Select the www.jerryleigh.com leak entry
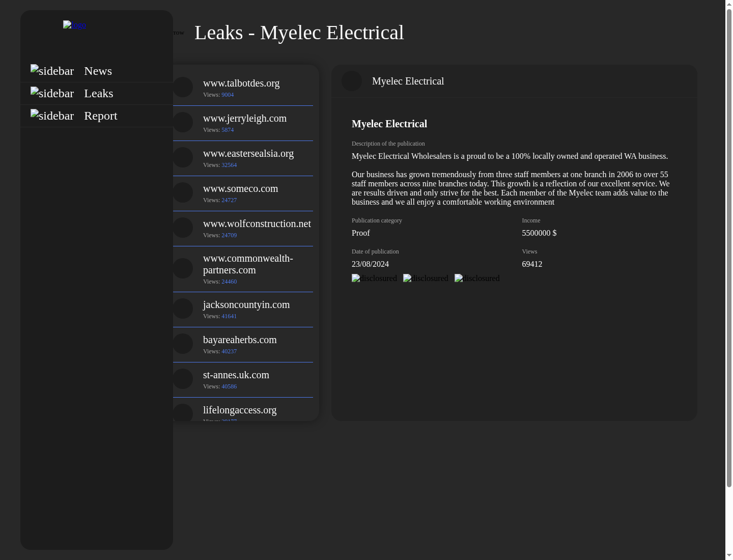Image resolution: width=733 pixels, height=560 pixels. click(243, 123)
